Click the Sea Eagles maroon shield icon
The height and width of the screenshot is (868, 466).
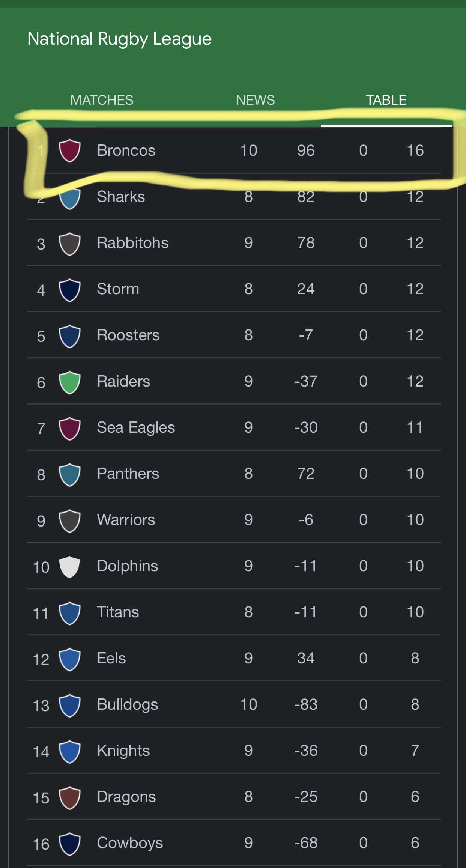click(69, 428)
